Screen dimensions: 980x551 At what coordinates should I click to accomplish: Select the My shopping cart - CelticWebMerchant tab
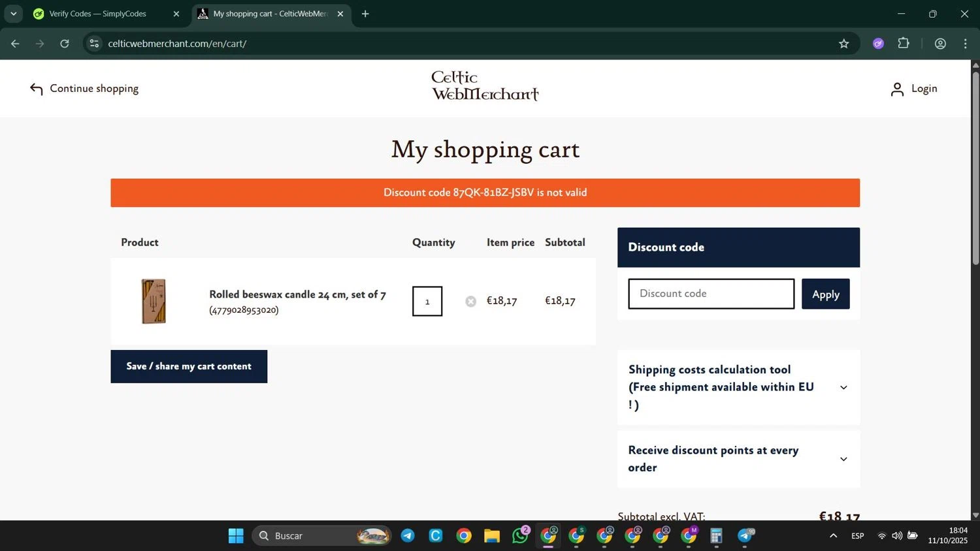270,14
